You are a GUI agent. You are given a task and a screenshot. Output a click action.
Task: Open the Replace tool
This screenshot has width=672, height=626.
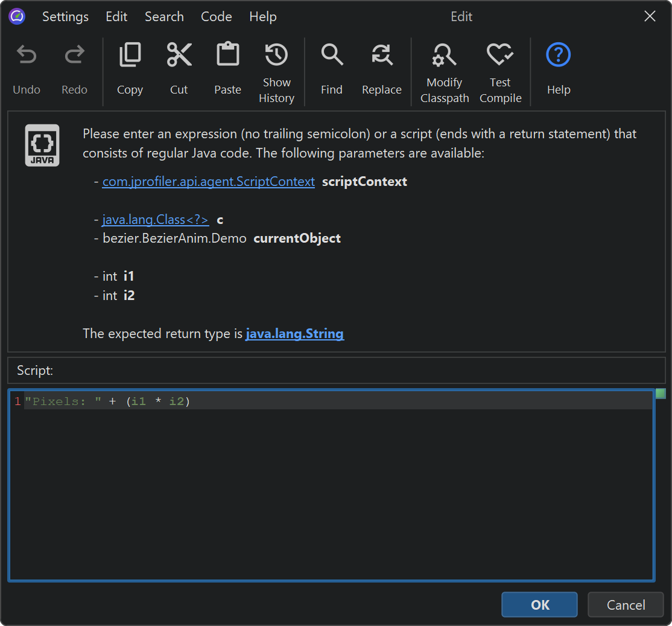coord(381,56)
